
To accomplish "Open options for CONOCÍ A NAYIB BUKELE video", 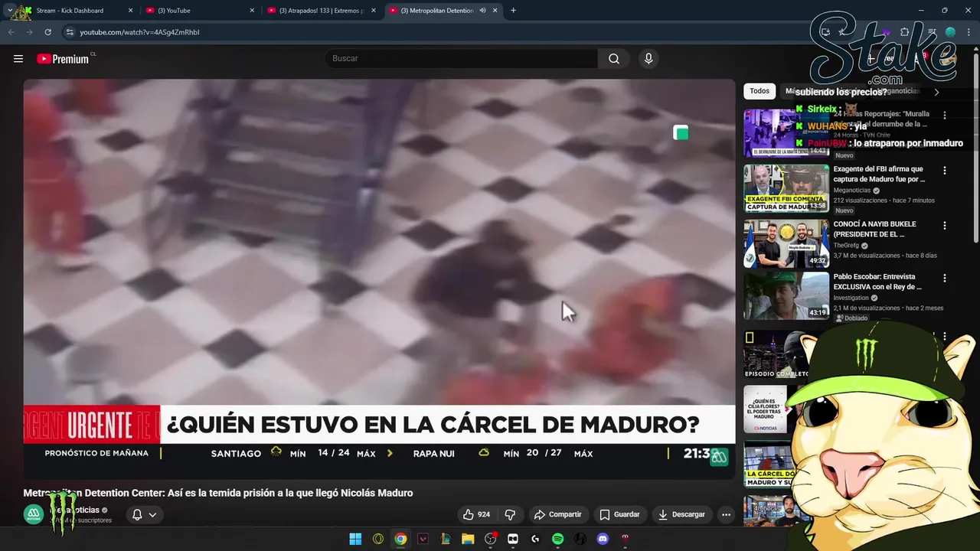I will coord(945,226).
